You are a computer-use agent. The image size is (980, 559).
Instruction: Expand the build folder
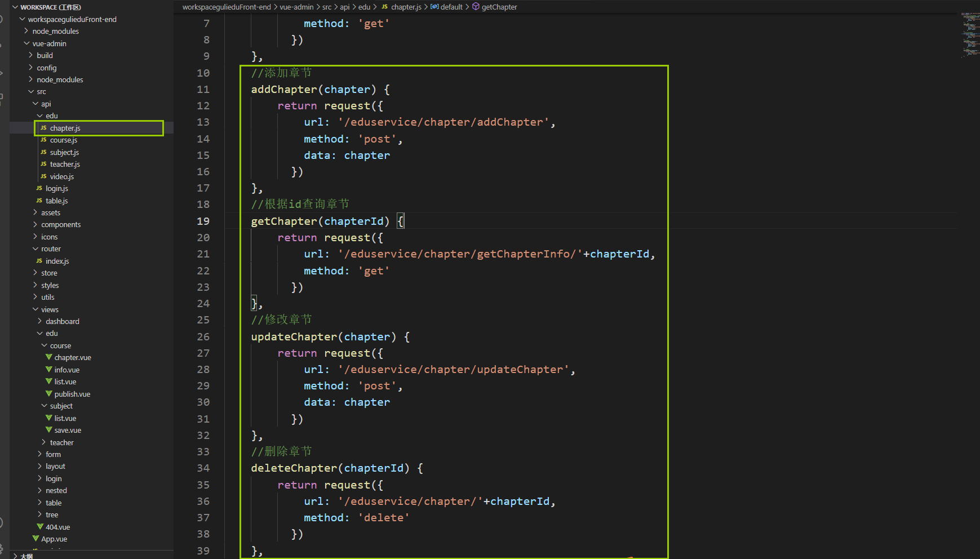tap(31, 55)
